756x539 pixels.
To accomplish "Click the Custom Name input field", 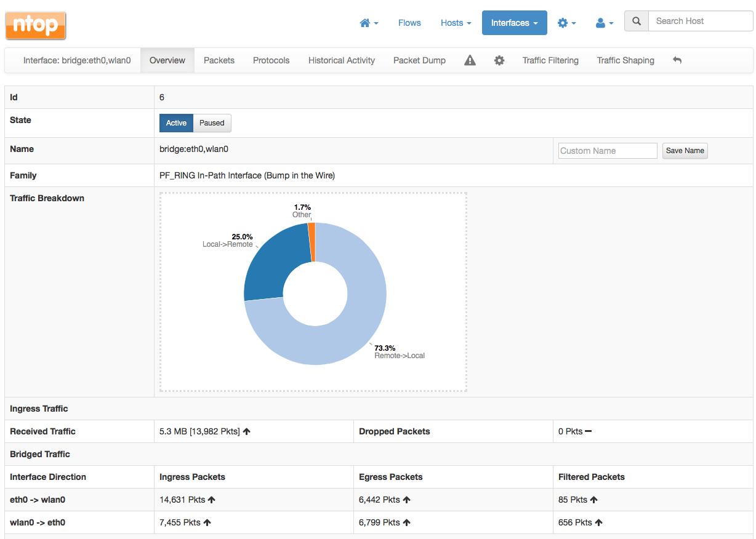I will (608, 151).
